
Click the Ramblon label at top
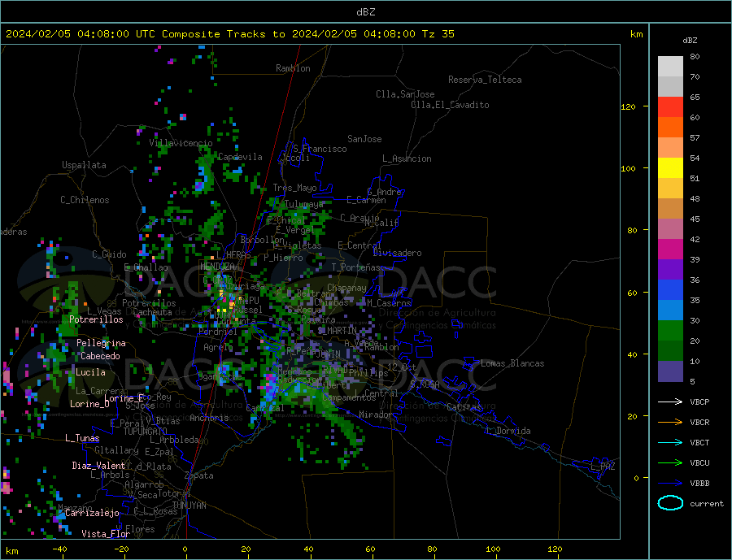click(293, 68)
